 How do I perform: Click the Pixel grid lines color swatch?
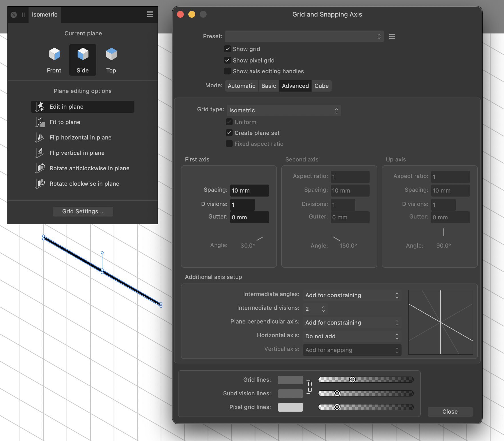[291, 407]
